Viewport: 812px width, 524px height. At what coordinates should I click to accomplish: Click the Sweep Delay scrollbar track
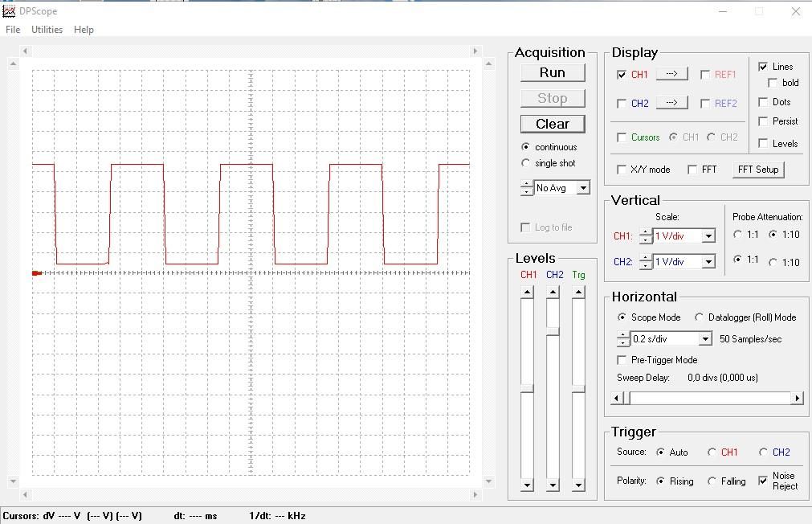[711, 398]
